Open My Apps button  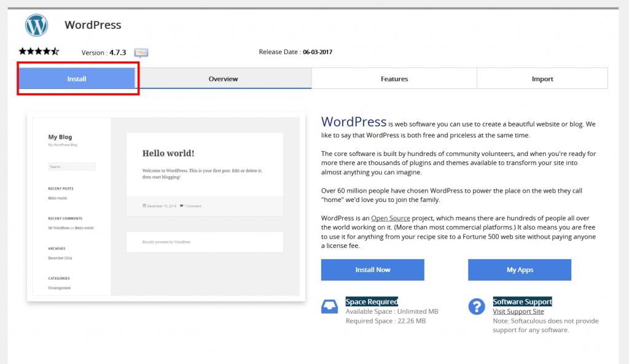520,270
